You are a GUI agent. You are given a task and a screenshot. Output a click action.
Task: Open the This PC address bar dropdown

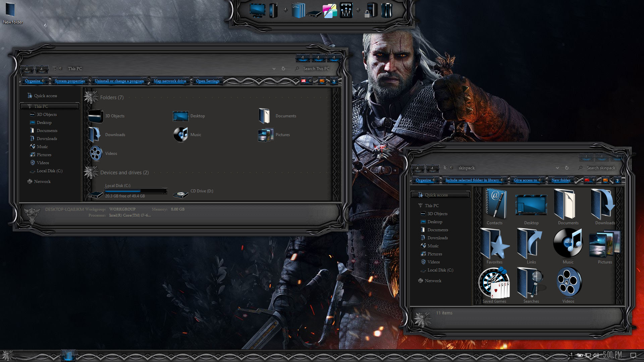(274, 68)
